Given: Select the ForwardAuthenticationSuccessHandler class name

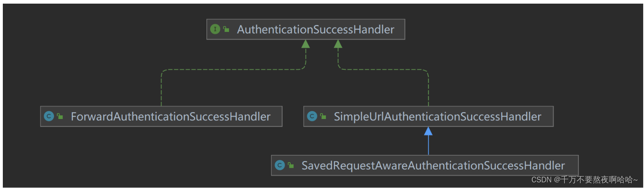Looking at the screenshot, I should 171,117.
